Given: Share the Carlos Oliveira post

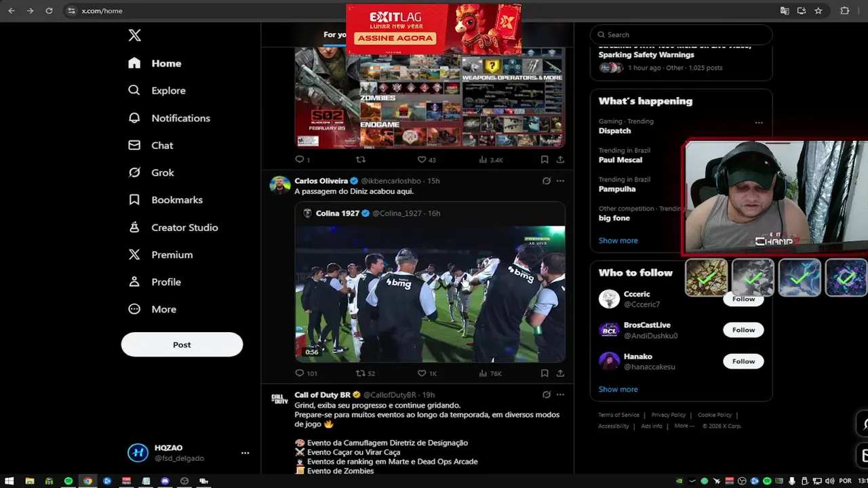Looking at the screenshot, I should click(560, 373).
